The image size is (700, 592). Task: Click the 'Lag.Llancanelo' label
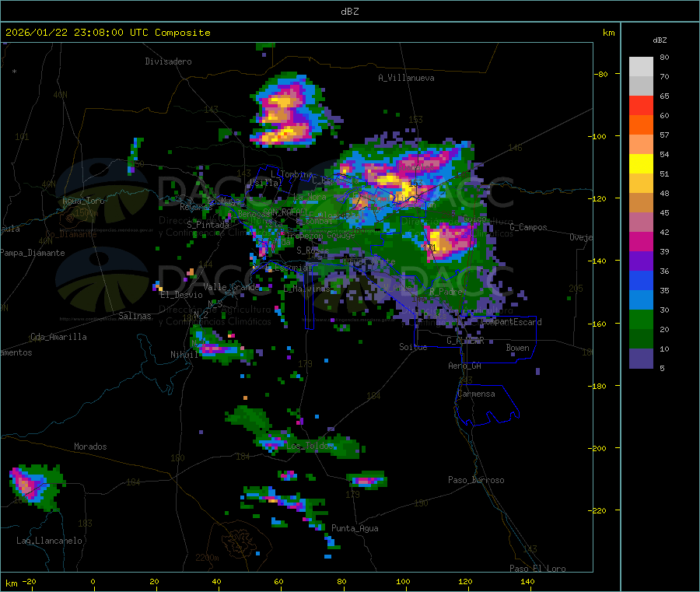pos(49,541)
